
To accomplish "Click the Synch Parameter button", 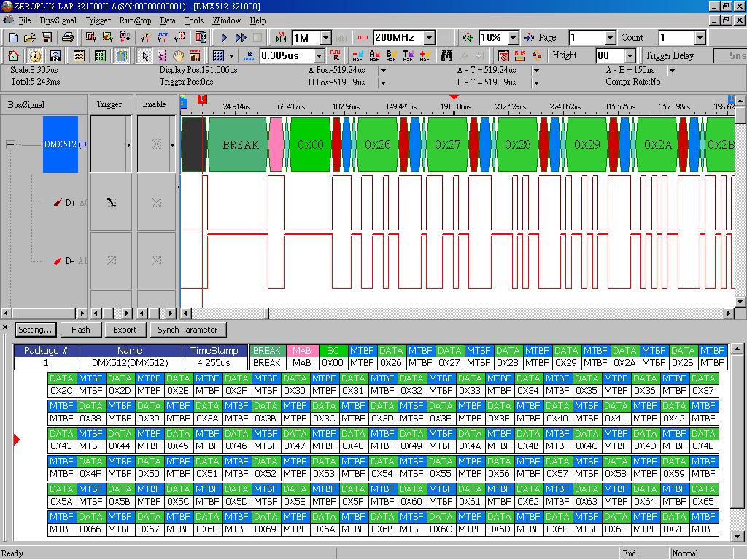I will (188, 330).
